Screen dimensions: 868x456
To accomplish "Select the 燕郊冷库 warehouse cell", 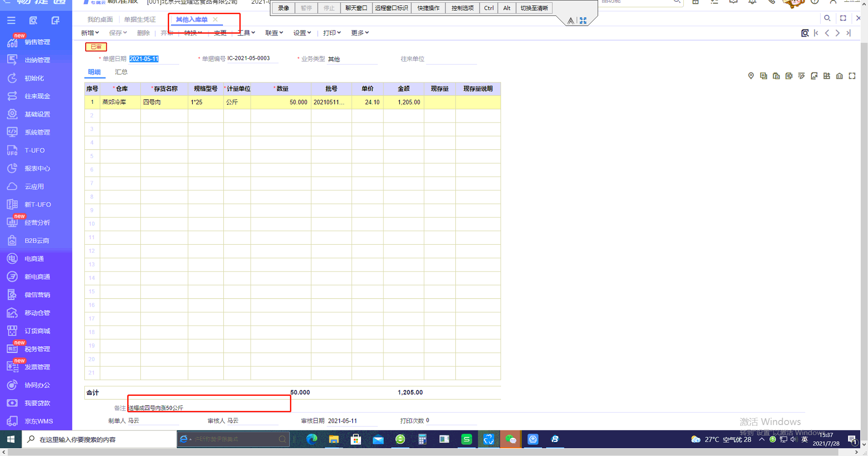I will click(120, 102).
